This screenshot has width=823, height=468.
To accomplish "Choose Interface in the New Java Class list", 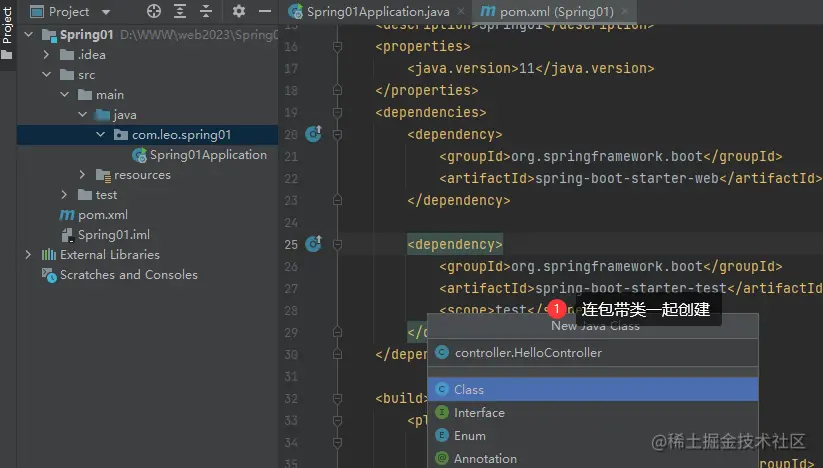I will (593, 412).
